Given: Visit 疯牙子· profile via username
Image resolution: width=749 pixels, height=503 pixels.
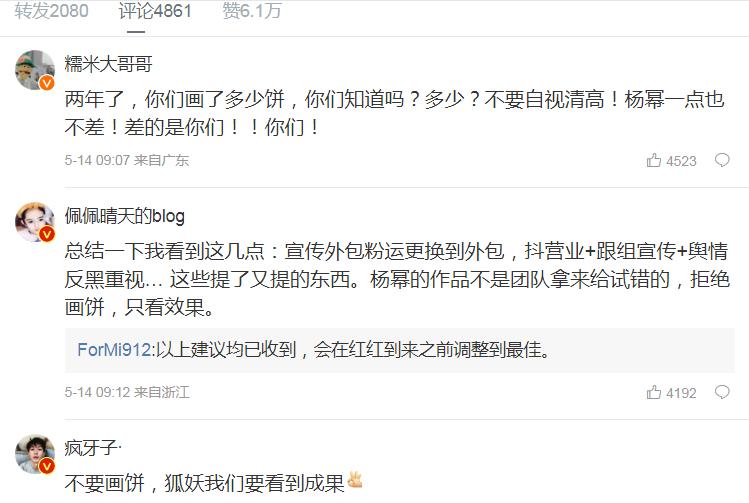Looking at the screenshot, I should [x=93, y=448].
